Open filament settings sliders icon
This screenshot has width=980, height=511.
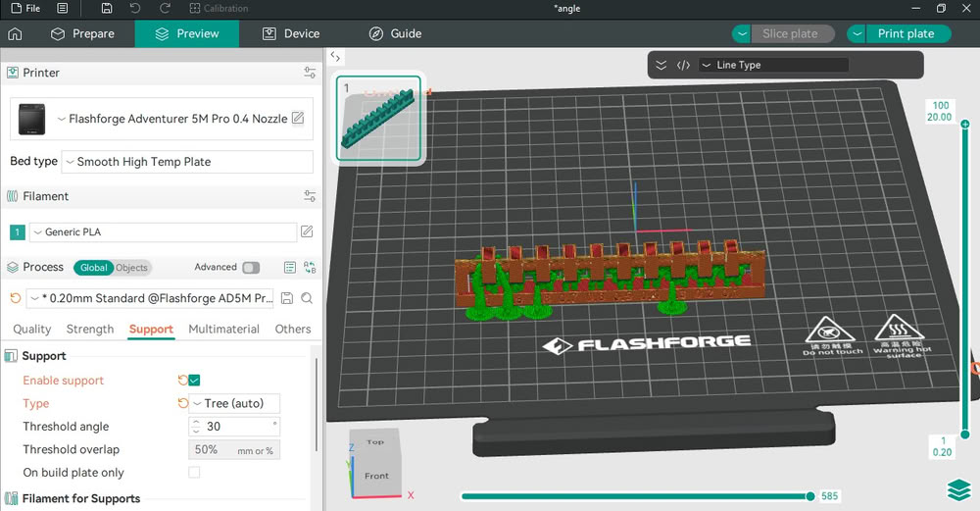click(310, 196)
